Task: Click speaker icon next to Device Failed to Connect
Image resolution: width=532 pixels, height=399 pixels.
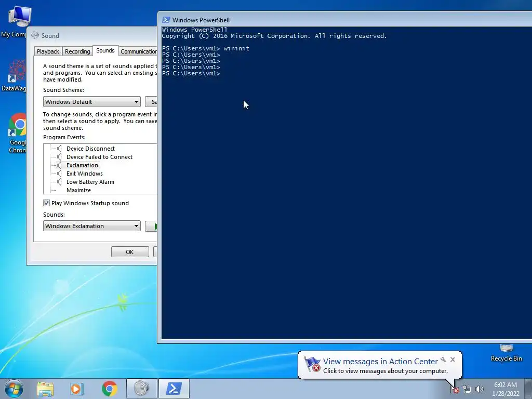Action: pyautogui.click(x=59, y=157)
